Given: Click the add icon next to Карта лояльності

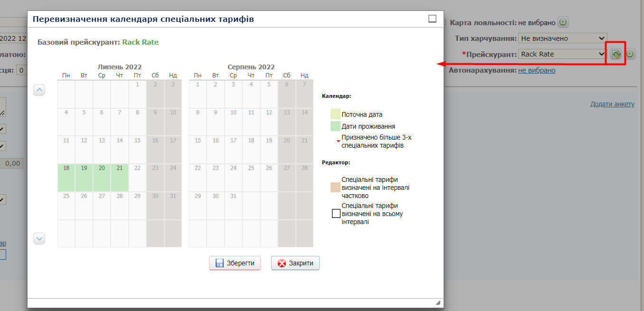Looking at the screenshot, I should click(x=563, y=22).
